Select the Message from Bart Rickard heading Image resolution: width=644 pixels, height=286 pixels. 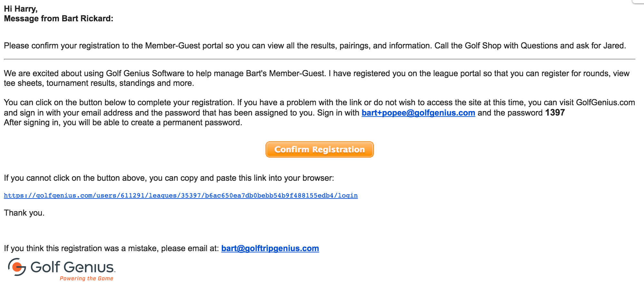[59, 19]
